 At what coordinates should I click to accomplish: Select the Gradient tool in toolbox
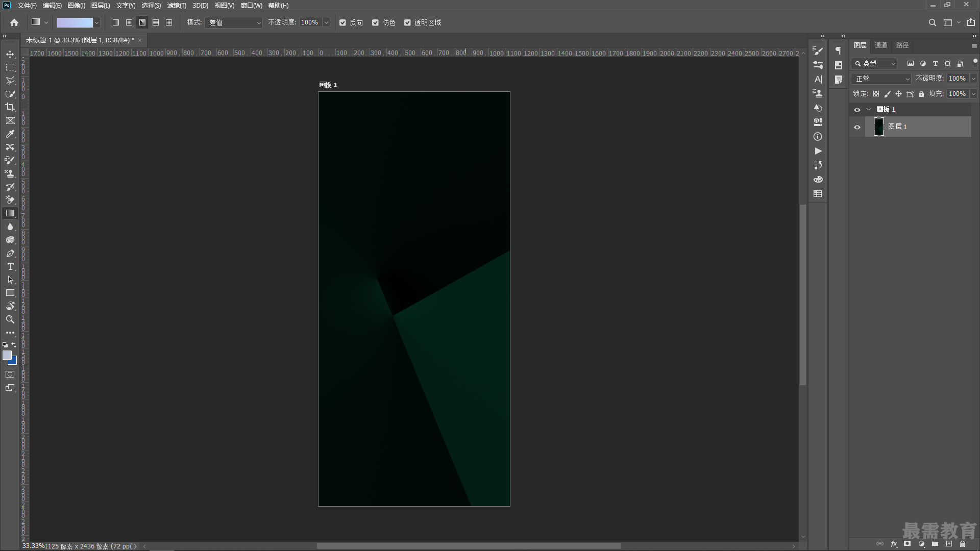(x=10, y=213)
